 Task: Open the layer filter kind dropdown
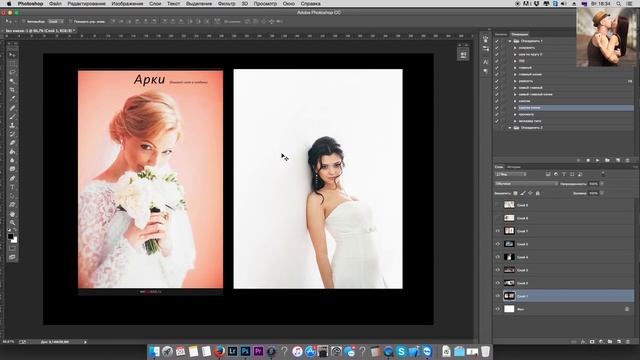coord(511,174)
